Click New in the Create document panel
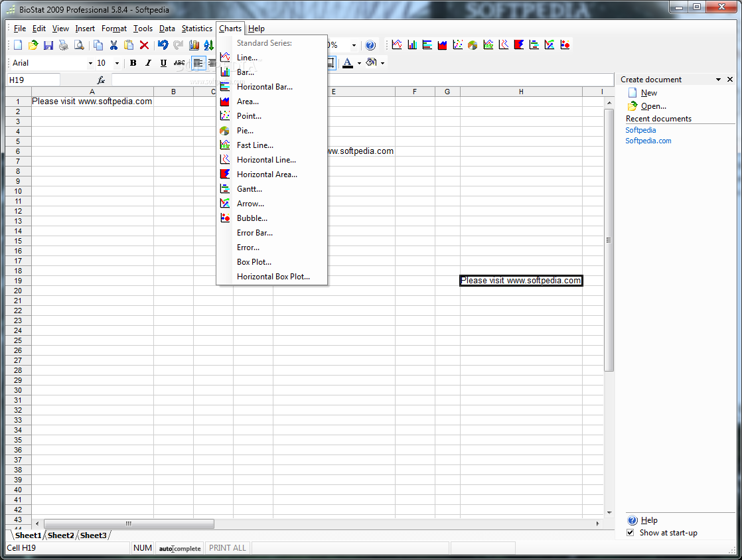Image resolution: width=742 pixels, height=560 pixels. pos(649,93)
